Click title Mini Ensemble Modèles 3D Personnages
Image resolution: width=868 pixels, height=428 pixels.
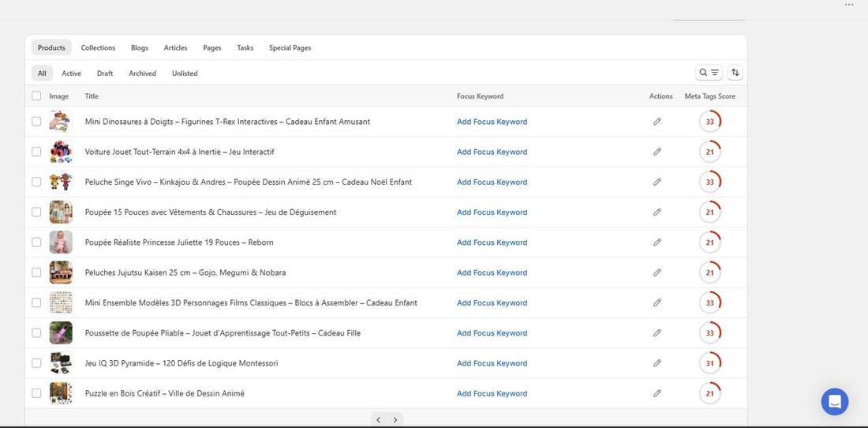251,303
